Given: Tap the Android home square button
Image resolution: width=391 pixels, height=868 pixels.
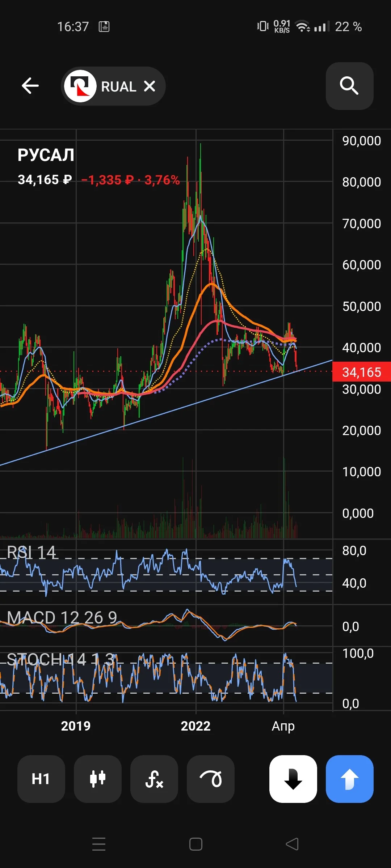Looking at the screenshot, I should pyautogui.click(x=196, y=844).
